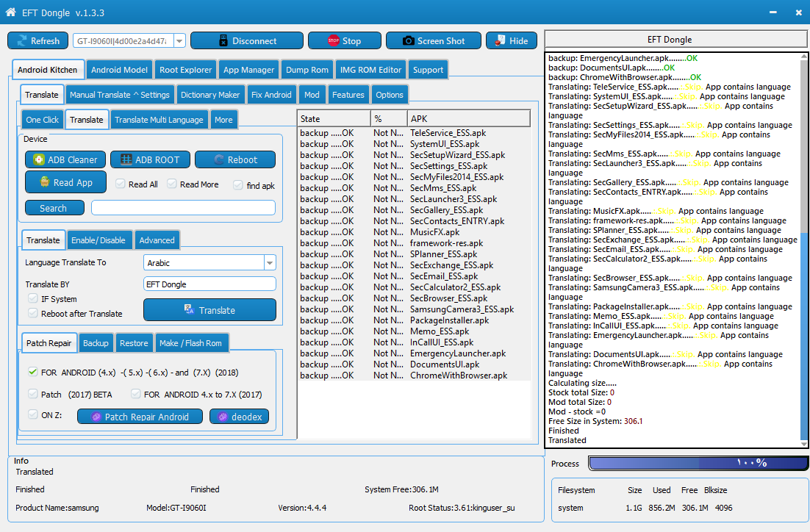Switch to the Mod tab
The width and height of the screenshot is (810, 532).
(x=312, y=95)
